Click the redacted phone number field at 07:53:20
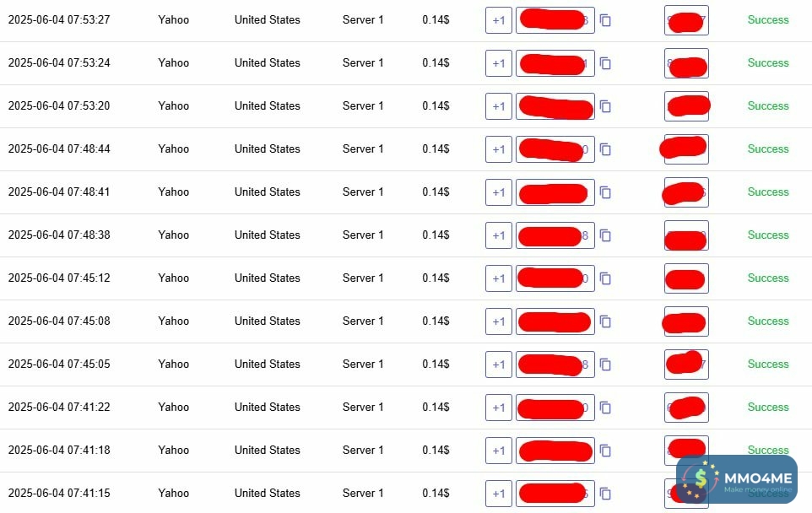Screen dimensions: 812x513 pyautogui.click(x=555, y=106)
